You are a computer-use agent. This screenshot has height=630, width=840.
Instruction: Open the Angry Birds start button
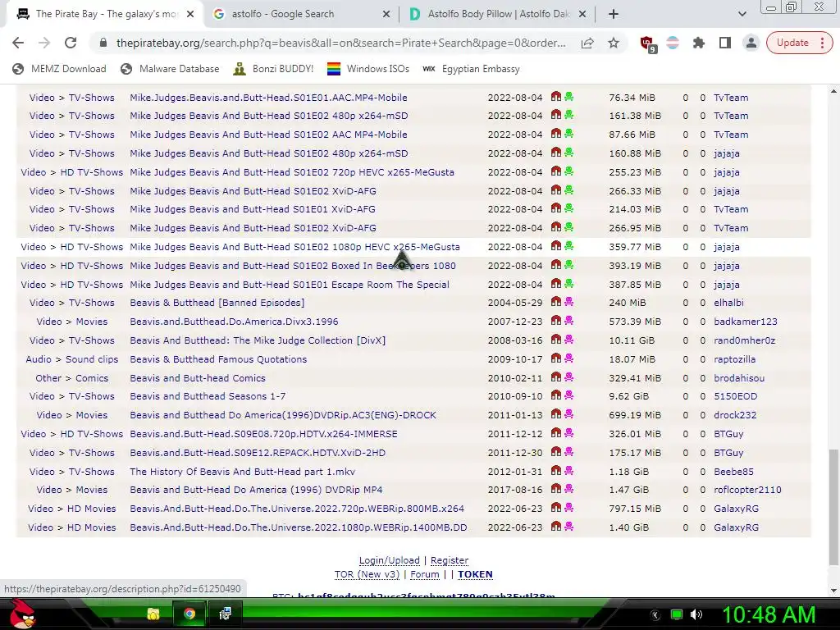(21, 614)
